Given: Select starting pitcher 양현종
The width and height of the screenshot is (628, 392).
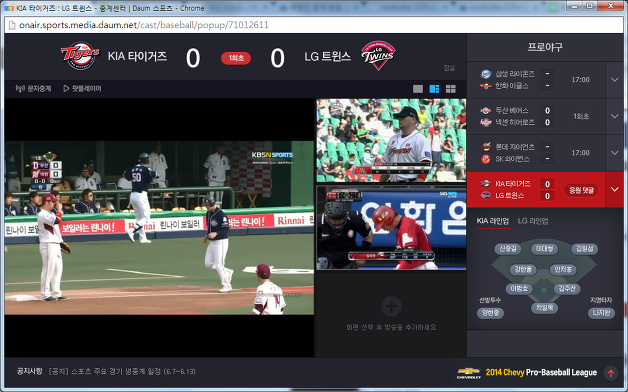Looking at the screenshot, I should pos(490,313).
